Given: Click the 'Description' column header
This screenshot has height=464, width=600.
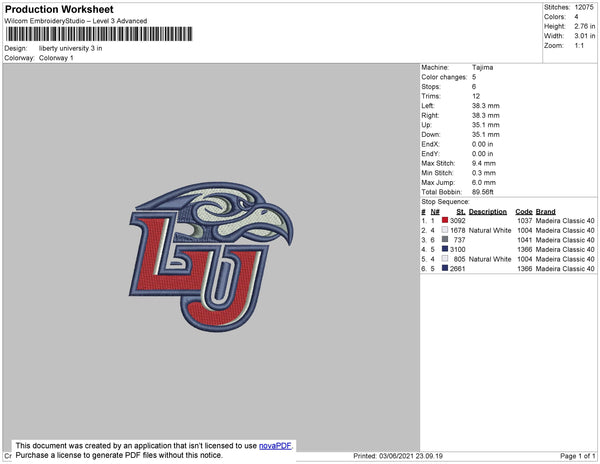Looking at the screenshot, I should 488,212.
